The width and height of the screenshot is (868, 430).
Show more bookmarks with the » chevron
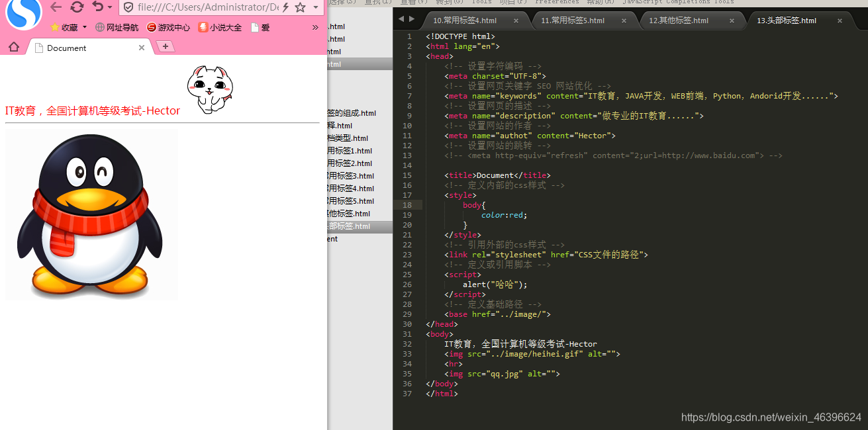[315, 27]
